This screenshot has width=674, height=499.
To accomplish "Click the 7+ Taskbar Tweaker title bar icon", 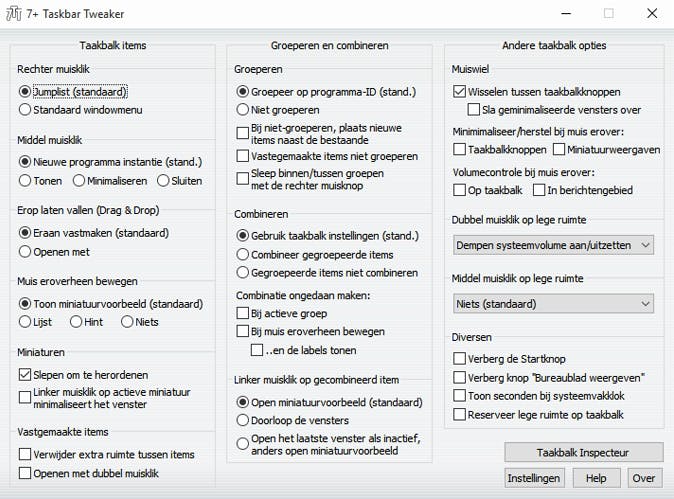I will point(14,14).
